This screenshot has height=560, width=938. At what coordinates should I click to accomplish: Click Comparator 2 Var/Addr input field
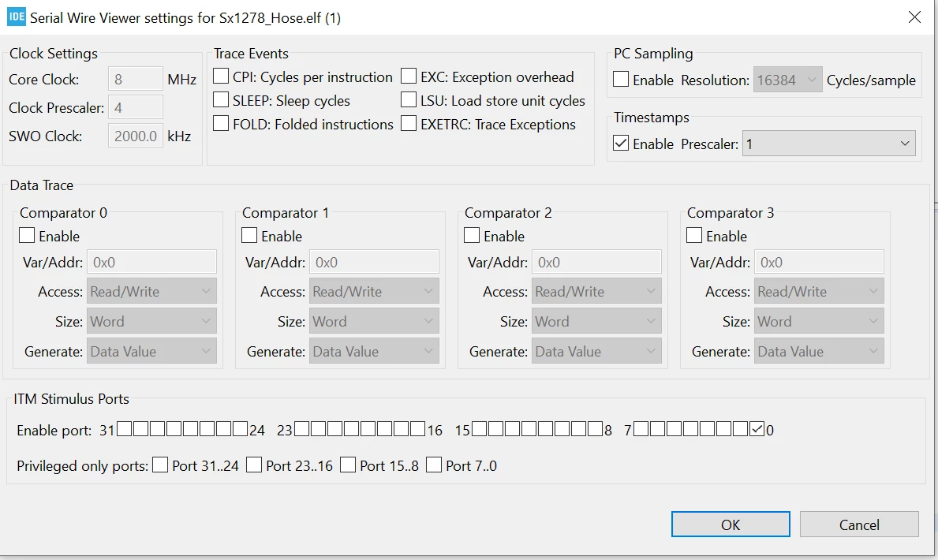point(596,262)
